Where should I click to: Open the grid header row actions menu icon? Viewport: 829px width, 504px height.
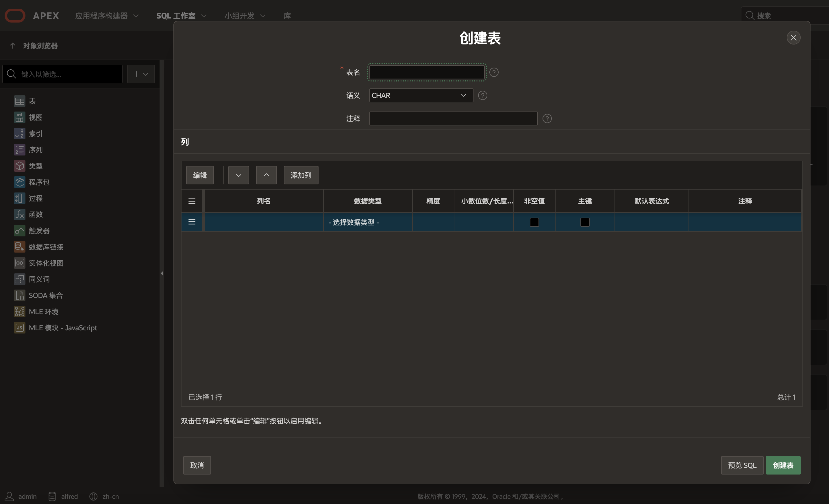click(192, 201)
